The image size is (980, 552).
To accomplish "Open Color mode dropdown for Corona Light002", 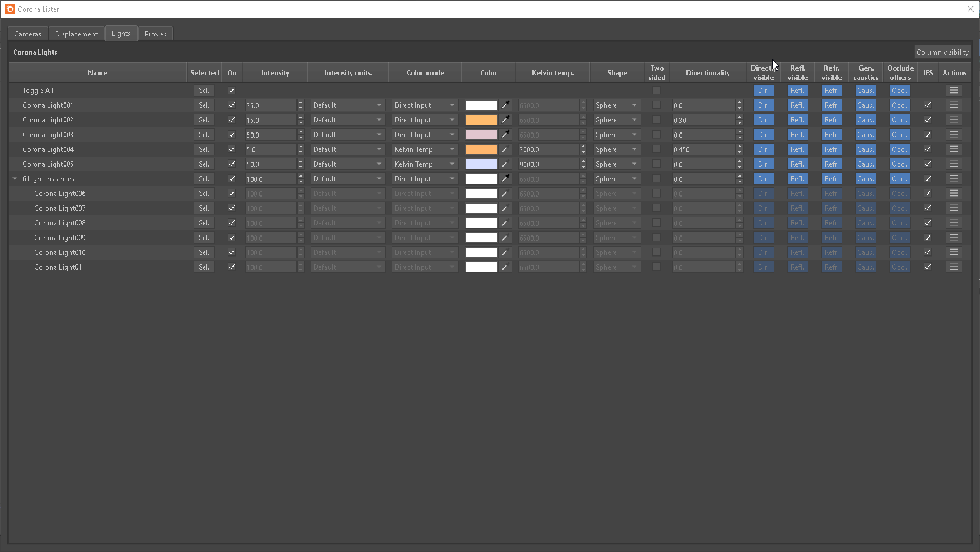I will point(425,120).
